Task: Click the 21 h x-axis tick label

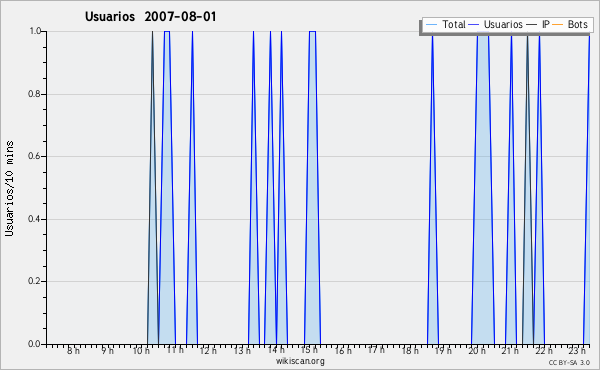Action: 510,350
